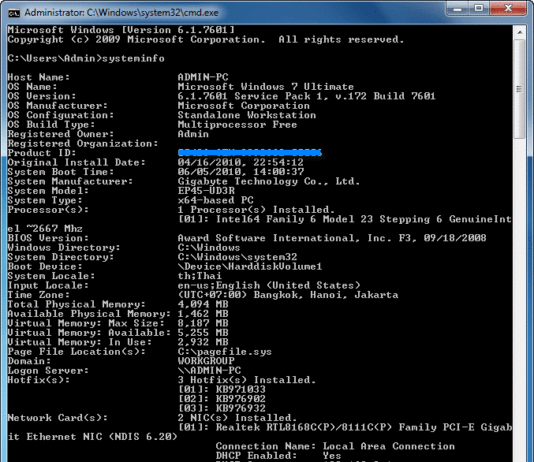Click Windows Directory value 'C:\Windows'
Screen dimensions: 534x462
pyautogui.click(x=209, y=248)
